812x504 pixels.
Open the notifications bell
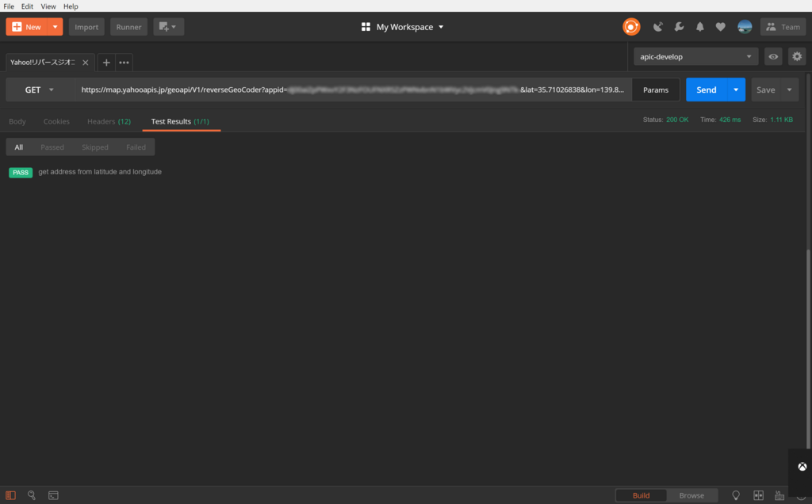[x=699, y=27]
